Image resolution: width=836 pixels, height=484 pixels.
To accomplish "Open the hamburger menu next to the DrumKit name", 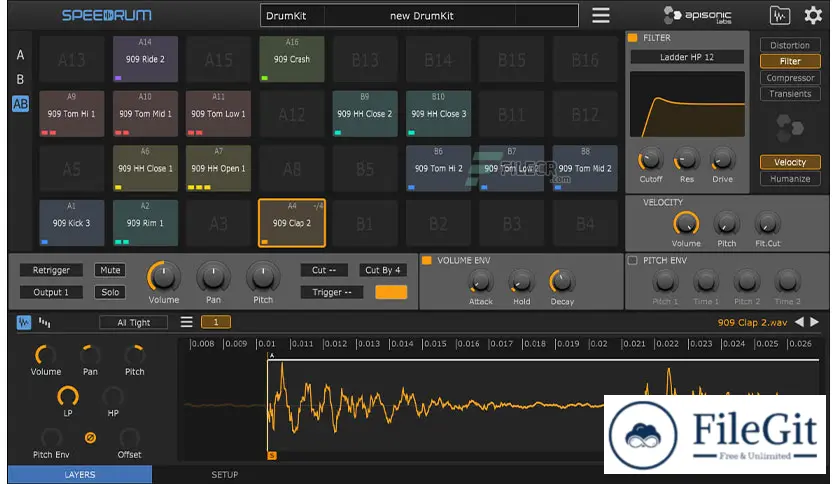I will [x=600, y=15].
